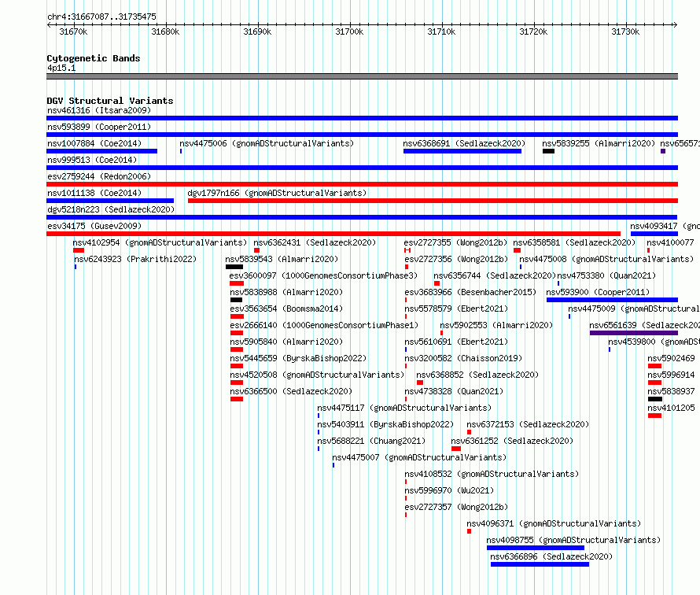Click nsv5688221 (Chuang2021) label
Screen dimensions: 700x595
pos(371,441)
